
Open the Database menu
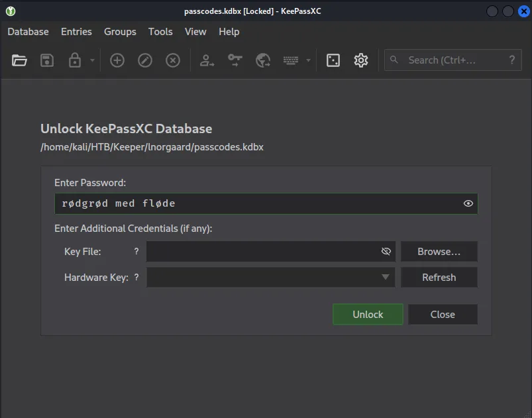point(28,32)
